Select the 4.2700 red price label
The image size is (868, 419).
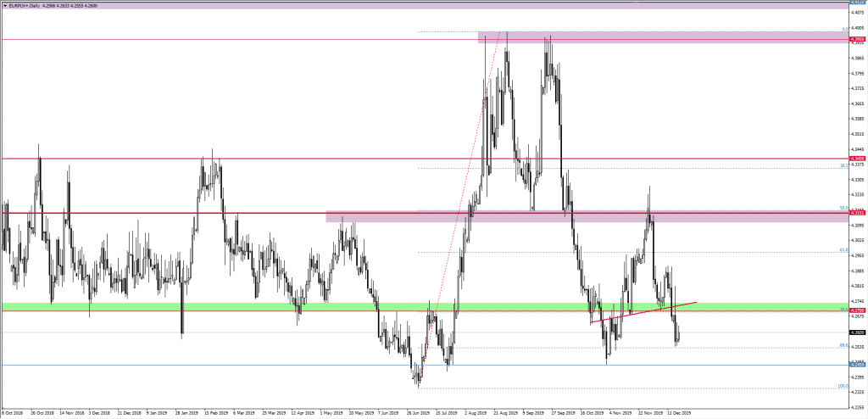pos(857,311)
